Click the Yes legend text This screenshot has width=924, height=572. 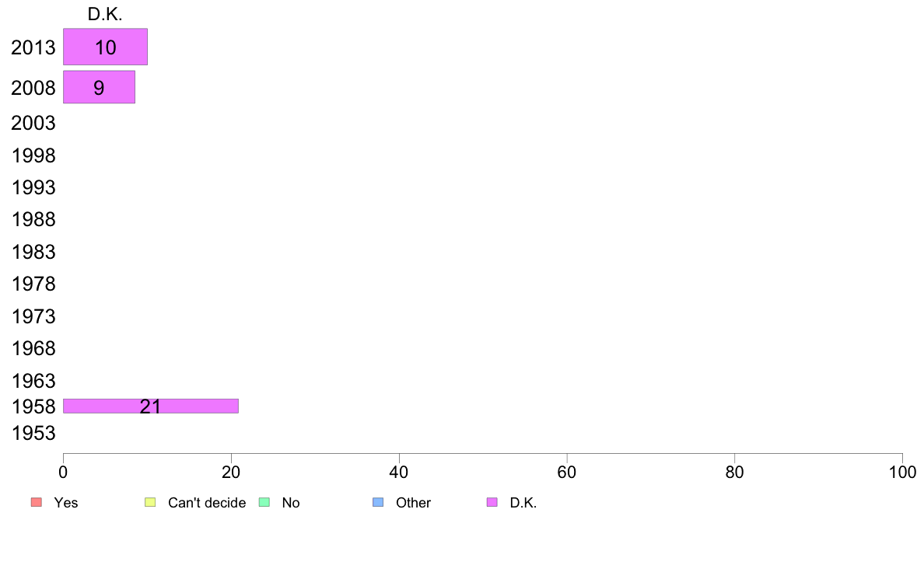[66, 503]
